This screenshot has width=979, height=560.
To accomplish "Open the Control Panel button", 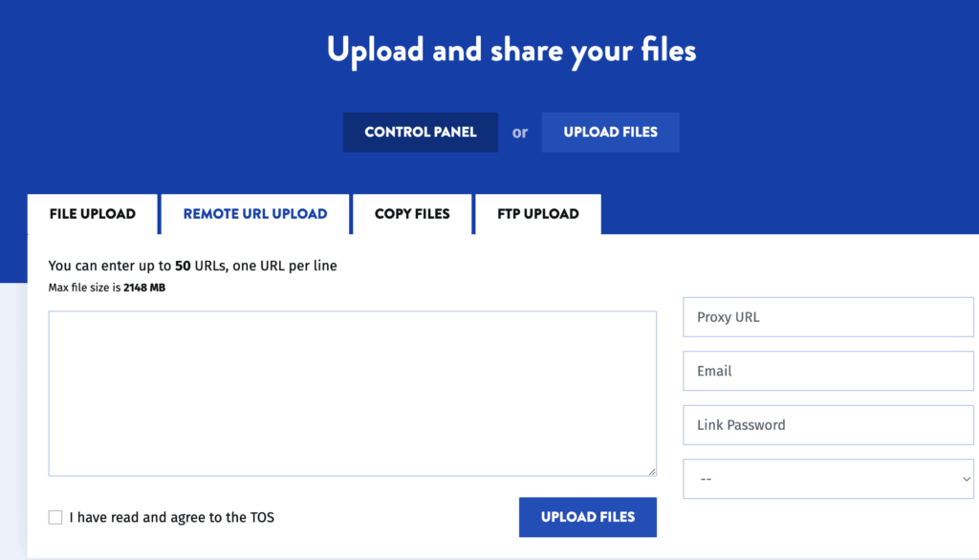I will [x=420, y=132].
